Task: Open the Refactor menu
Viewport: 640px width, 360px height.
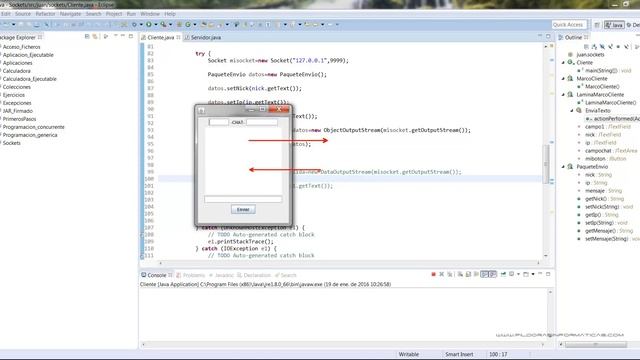Action: (x=45, y=14)
